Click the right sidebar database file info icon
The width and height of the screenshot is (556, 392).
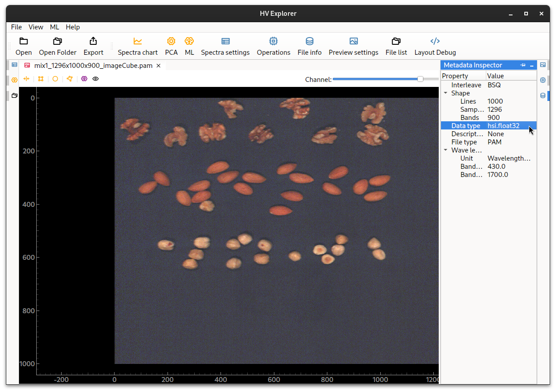543,96
